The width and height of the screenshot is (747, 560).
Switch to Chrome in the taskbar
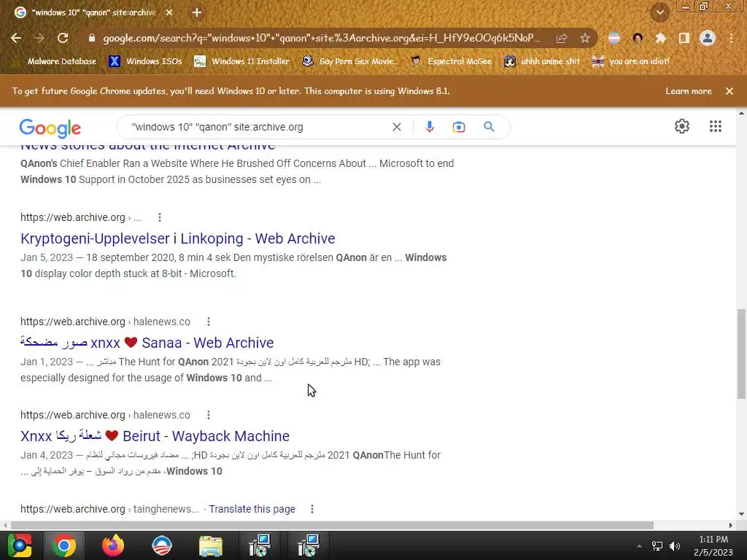click(x=64, y=545)
